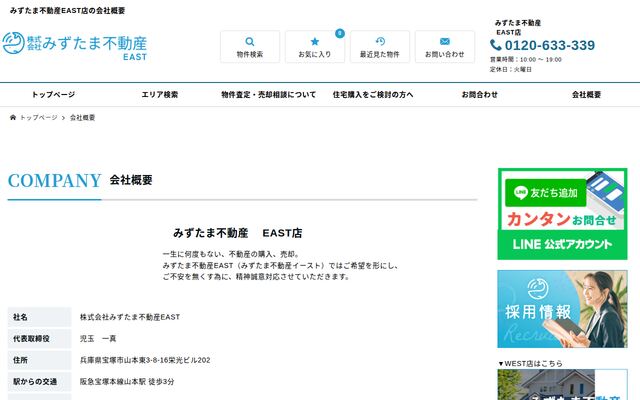Go to トップページ in the navigation bar
Viewport: 640px width, 400px height.
pos(53,95)
